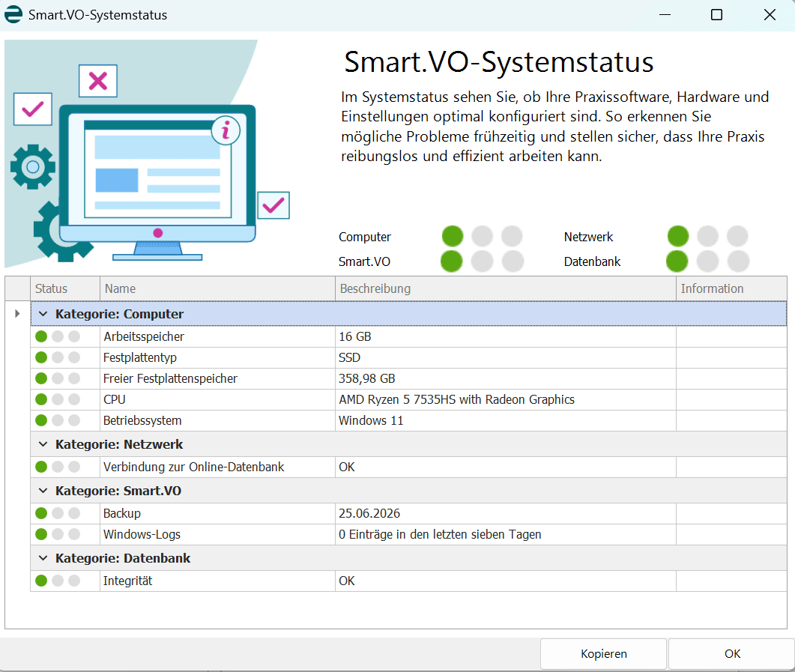Click the Netzwerk summary label
The width and height of the screenshot is (795, 672).
pos(588,237)
